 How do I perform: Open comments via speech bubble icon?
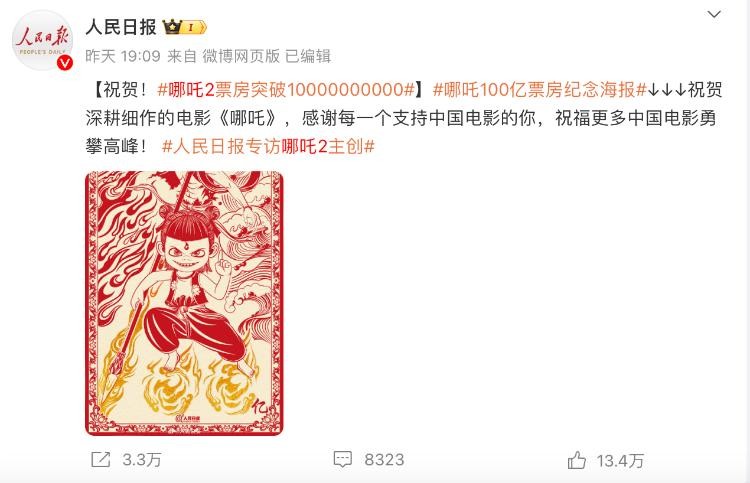tap(342, 460)
